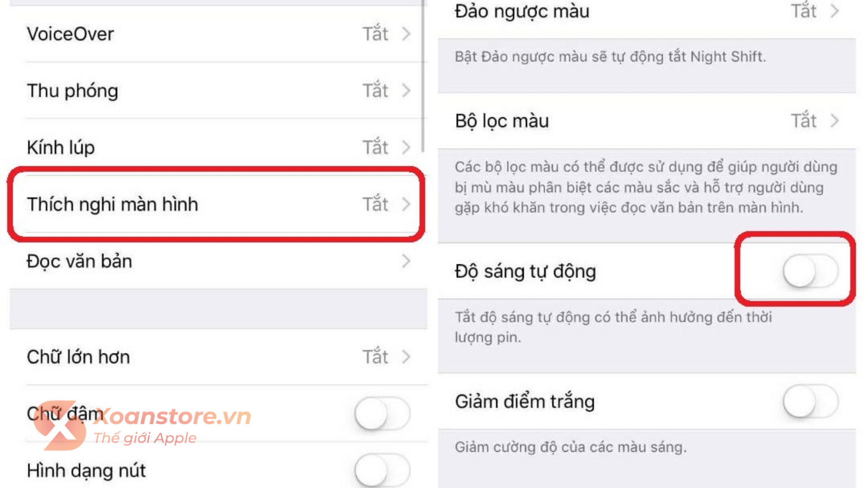Open Đảo ngược màu options
The width and height of the screenshot is (868, 488).
[x=647, y=14]
